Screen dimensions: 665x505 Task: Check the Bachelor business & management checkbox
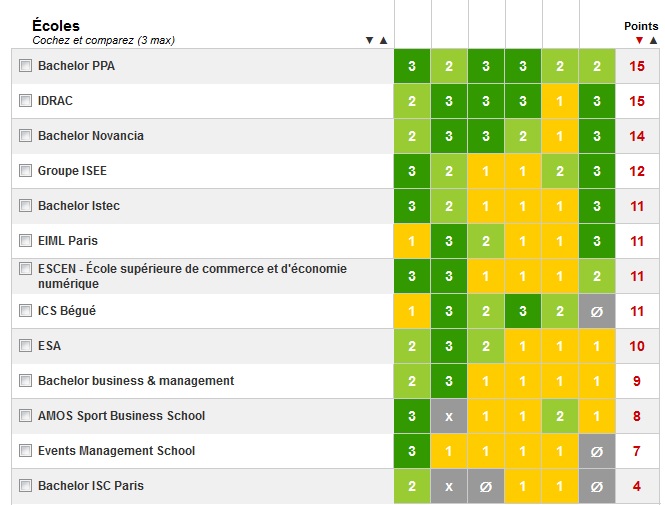(25, 380)
